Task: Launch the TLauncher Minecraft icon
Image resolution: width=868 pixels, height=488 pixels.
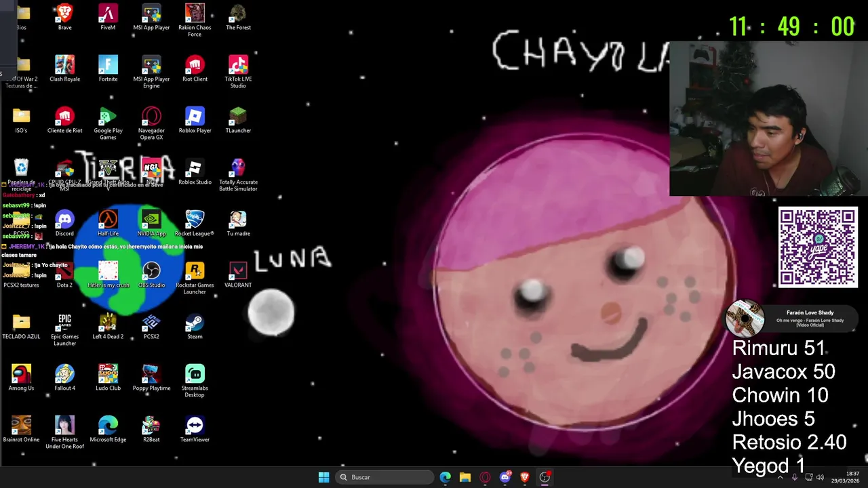Action: [238, 120]
